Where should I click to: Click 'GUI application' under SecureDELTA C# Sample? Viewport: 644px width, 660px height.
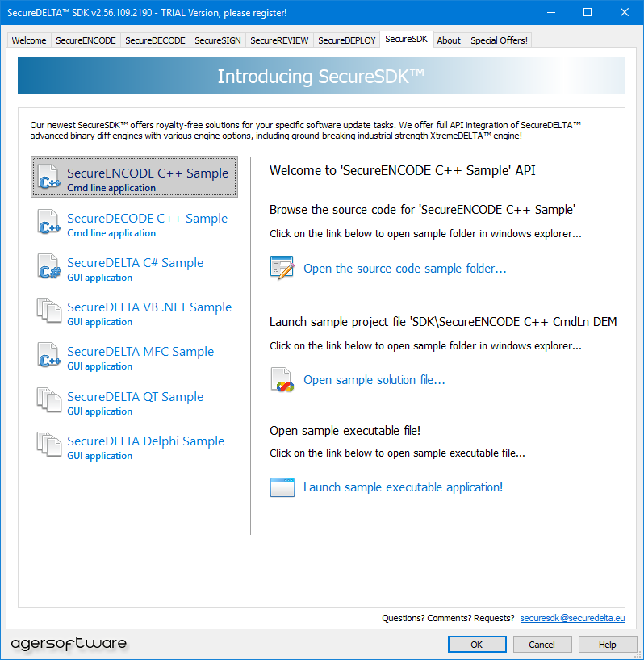[100, 278]
